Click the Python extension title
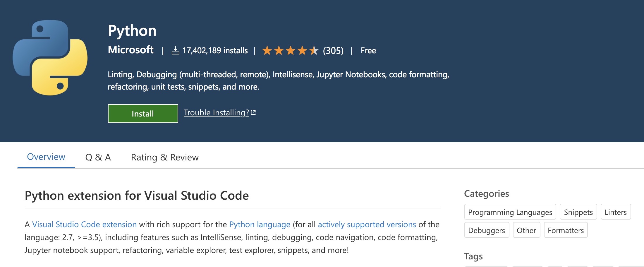The height and width of the screenshot is (267, 644). (x=132, y=31)
